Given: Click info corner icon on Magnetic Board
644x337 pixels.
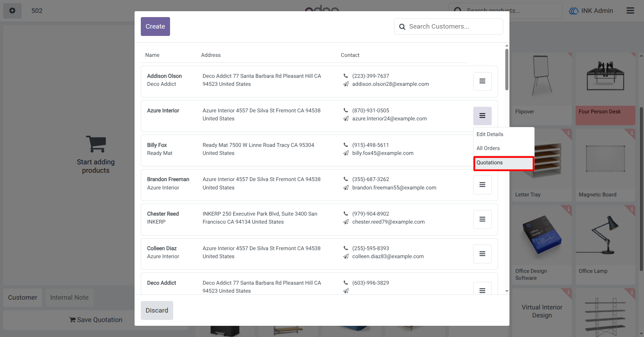Looking at the screenshot, I should coord(631,133).
